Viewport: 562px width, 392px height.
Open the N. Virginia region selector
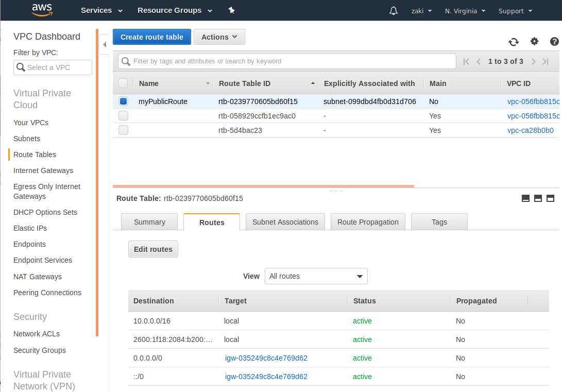(x=465, y=11)
